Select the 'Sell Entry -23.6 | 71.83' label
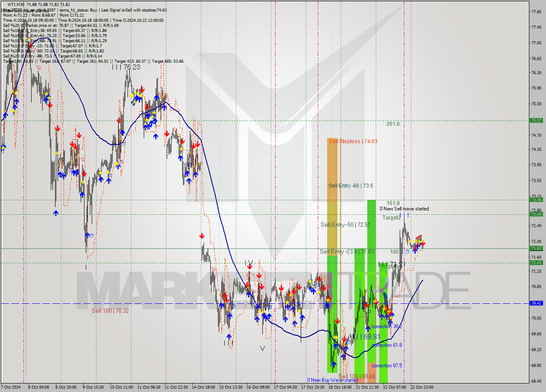Screen dimensions: 546x392 coord(347,251)
